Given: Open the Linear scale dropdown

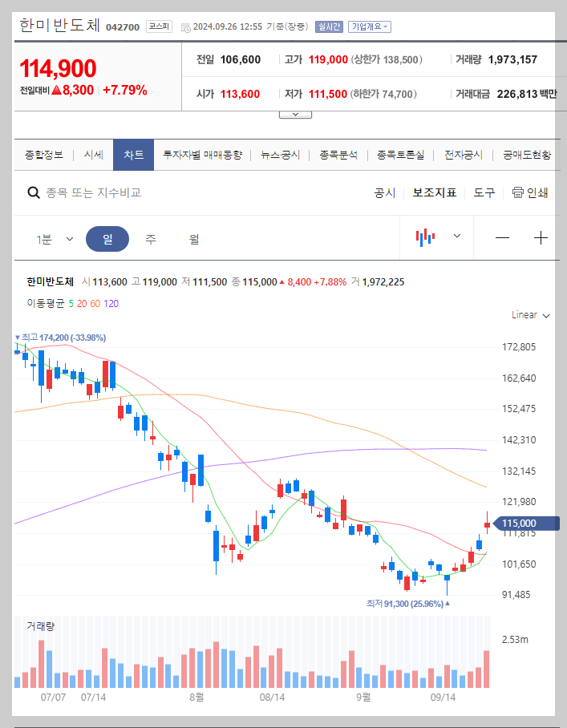Looking at the screenshot, I should (x=529, y=315).
